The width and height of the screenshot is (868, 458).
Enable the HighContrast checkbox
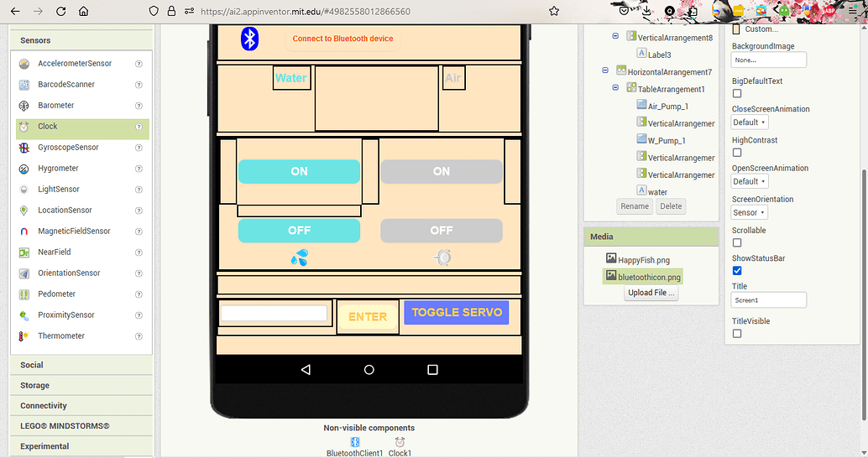click(x=737, y=153)
